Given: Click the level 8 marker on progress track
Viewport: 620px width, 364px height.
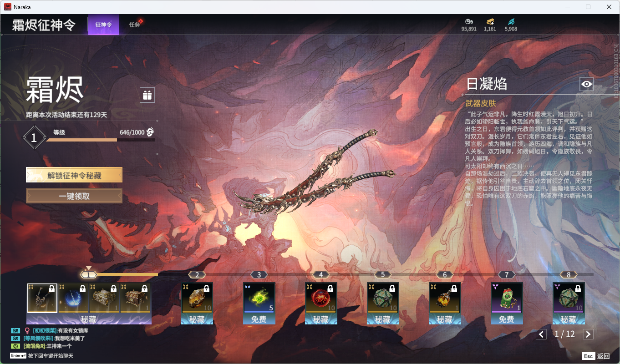Looking at the screenshot, I should pyautogui.click(x=569, y=274).
